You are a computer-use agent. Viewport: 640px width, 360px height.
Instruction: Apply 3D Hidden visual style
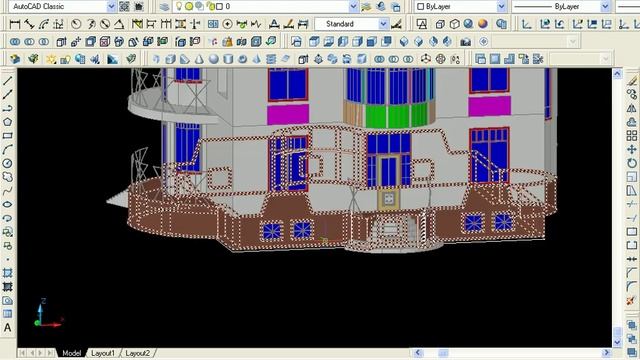[x=454, y=24]
